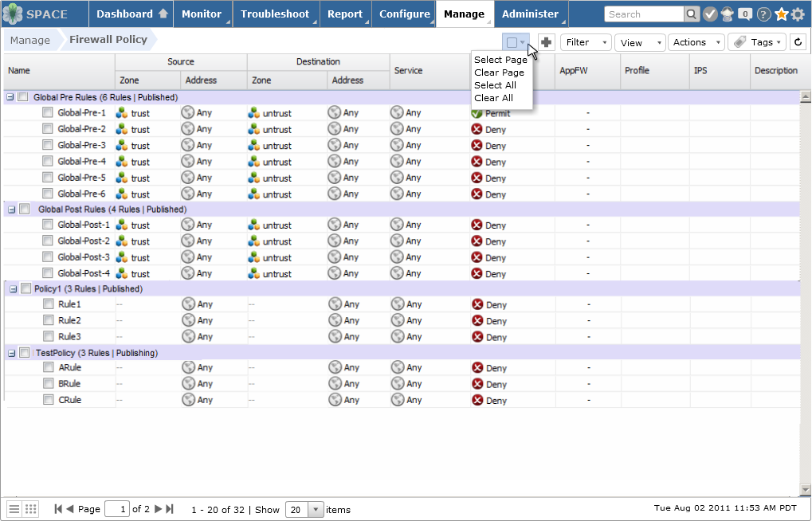Viewport: 812px width, 521px height.
Task: Click the user profile icon in header
Action: (x=727, y=14)
